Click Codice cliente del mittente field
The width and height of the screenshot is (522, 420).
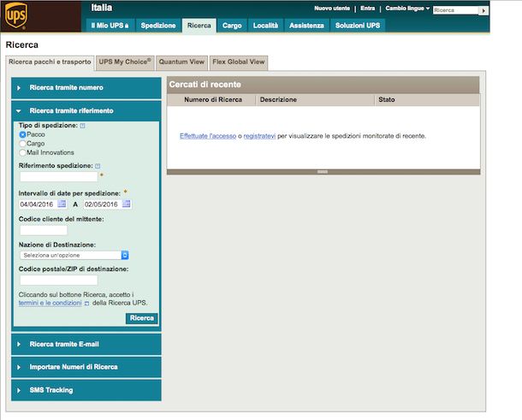[x=44, y=230]
